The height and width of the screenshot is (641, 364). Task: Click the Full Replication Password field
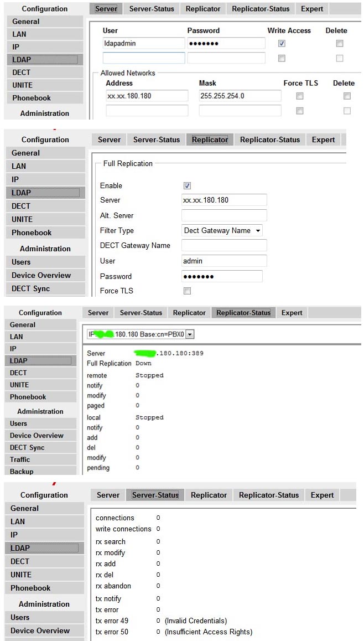(x=222, y=276)
